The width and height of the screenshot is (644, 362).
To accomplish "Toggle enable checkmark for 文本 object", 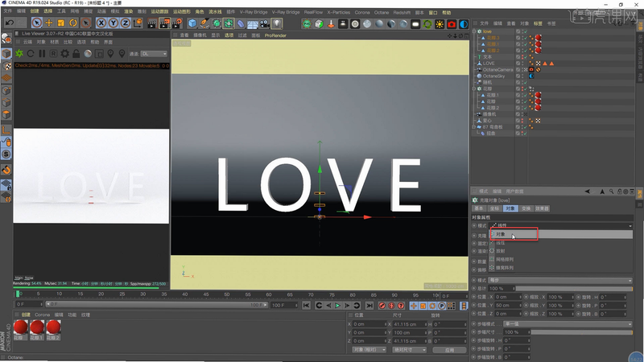I will 525,57.
